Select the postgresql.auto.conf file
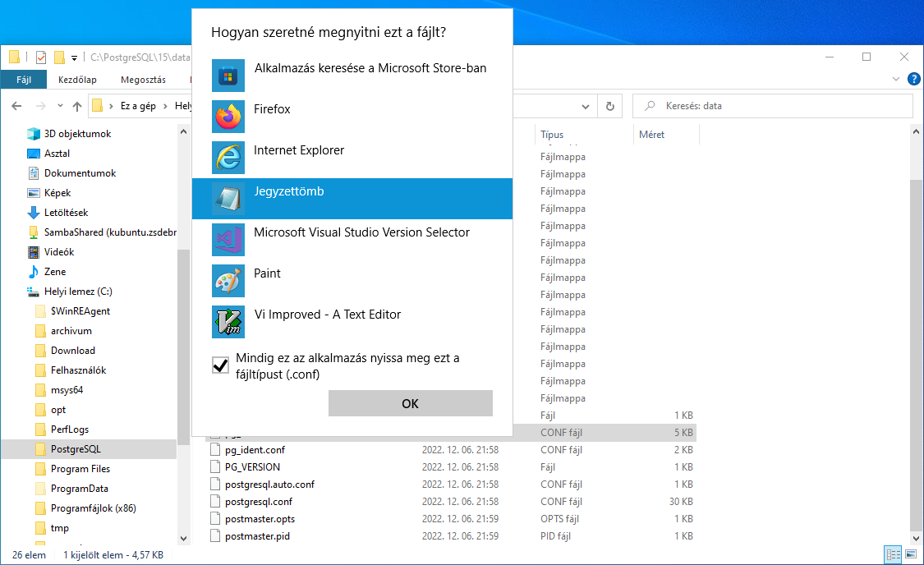Image resolution: width=924 pixels, height=565 pixels. click(x=269, y=485)
